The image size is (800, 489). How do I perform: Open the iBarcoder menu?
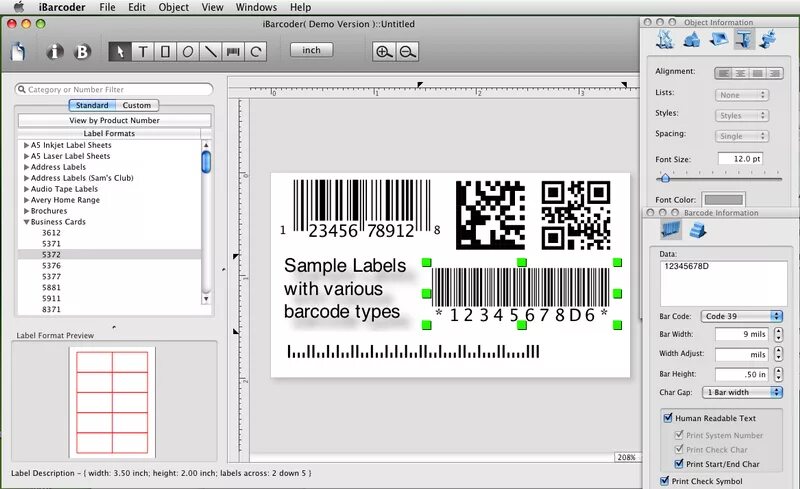[x=62, y=7]
